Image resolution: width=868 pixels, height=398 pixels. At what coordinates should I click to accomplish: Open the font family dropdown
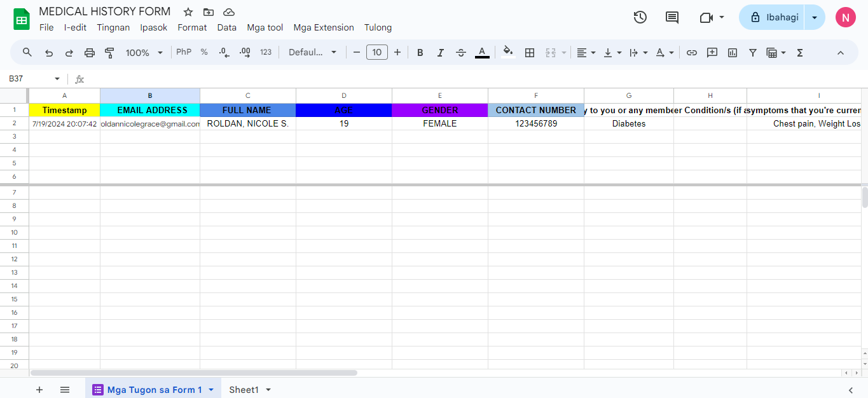312,52
